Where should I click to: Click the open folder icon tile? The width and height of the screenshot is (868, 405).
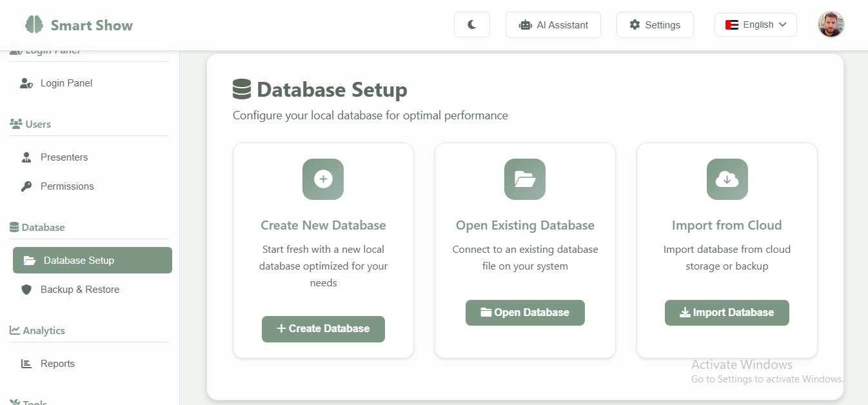click(525, 179)
